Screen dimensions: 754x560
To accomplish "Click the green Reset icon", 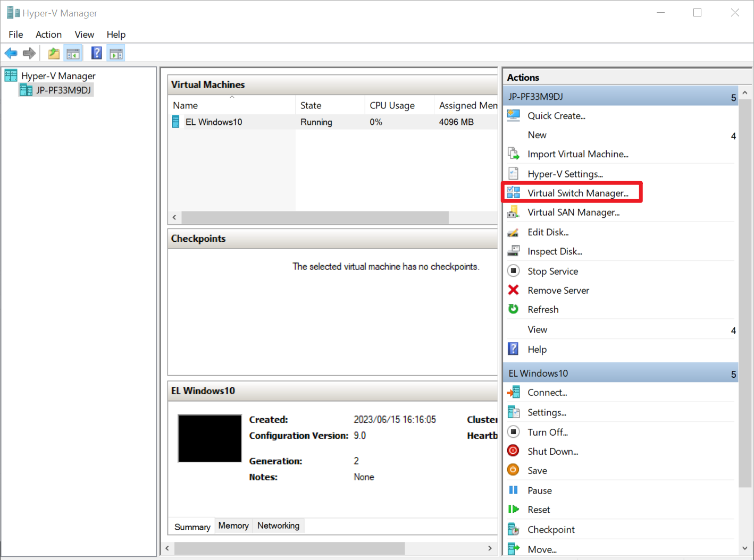I will (x=513, y=510).
